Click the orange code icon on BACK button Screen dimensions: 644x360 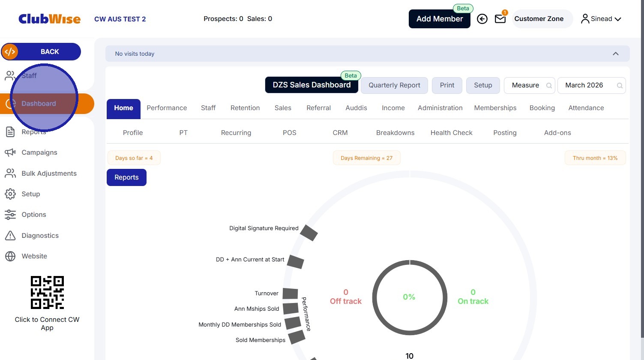[10, 52]
